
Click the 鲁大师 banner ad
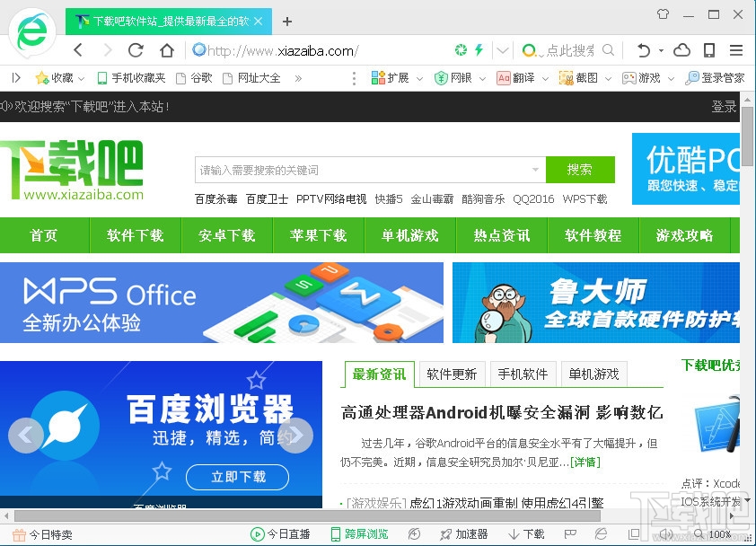coord(596,303)
